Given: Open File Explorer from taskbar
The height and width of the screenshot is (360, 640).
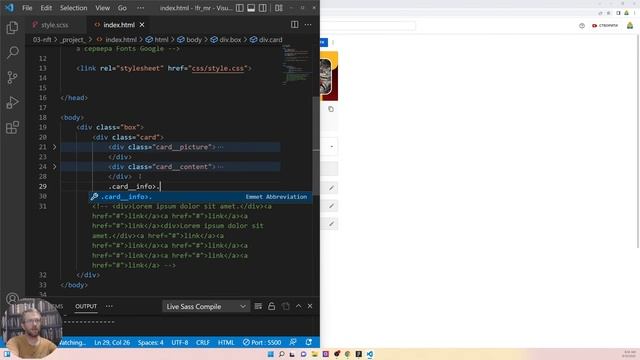Looking at the screenshot, I should (314, 354).
